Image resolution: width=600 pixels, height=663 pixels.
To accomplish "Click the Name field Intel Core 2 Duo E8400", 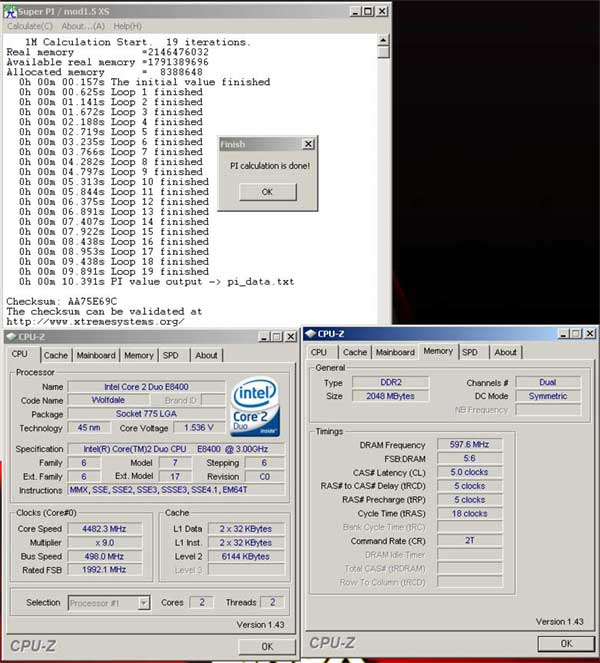I will pos(146,387).
